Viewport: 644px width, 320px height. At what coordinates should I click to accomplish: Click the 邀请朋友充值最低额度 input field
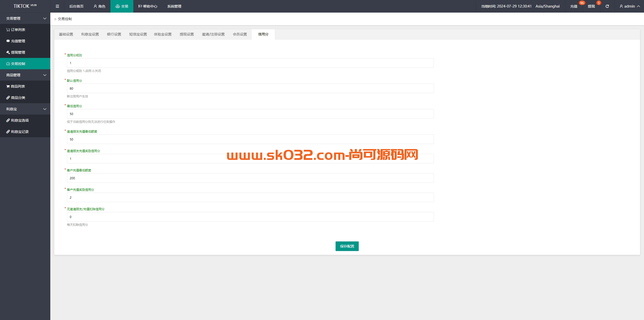[x=250, y=139]
